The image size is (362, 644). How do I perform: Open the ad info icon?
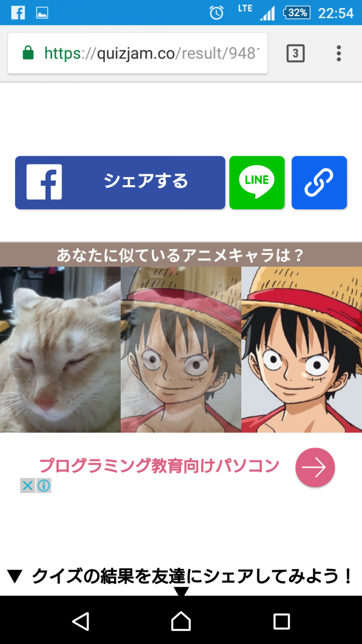click(x=44, y=486)
